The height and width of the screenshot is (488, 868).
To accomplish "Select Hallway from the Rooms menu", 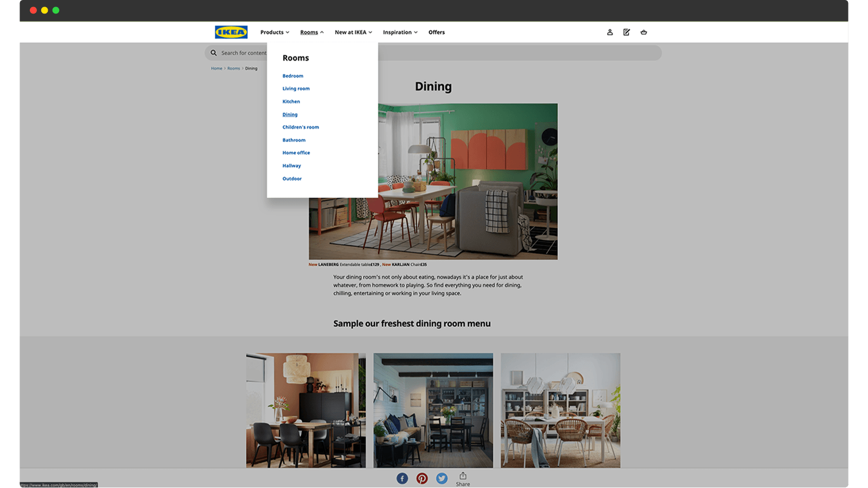I will pos(291,165).
